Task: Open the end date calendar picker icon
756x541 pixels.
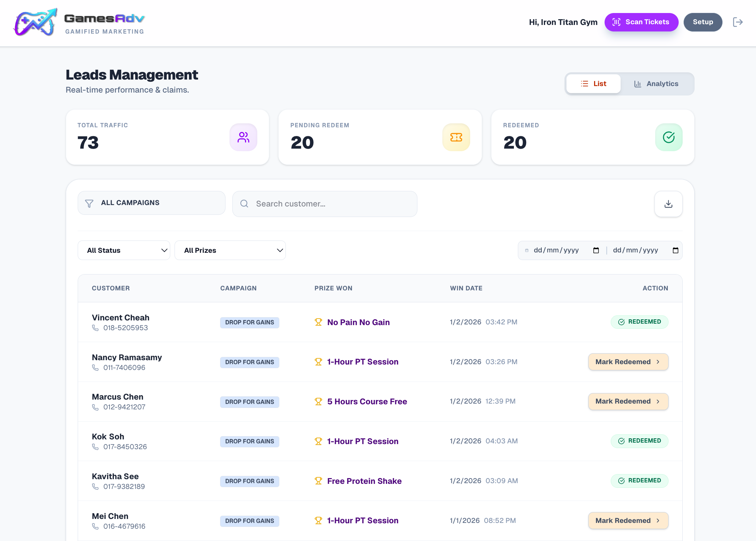Action: click(675, 250)
